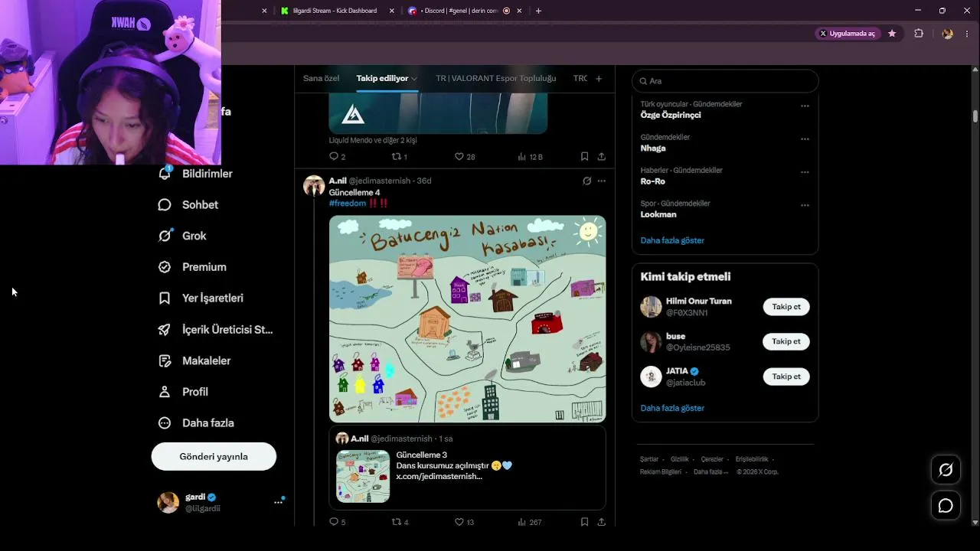Screen dimensions: 980x551
Task: Expand the Takip ediliyor dropdown arrow
Action: [x=414, y=79]
